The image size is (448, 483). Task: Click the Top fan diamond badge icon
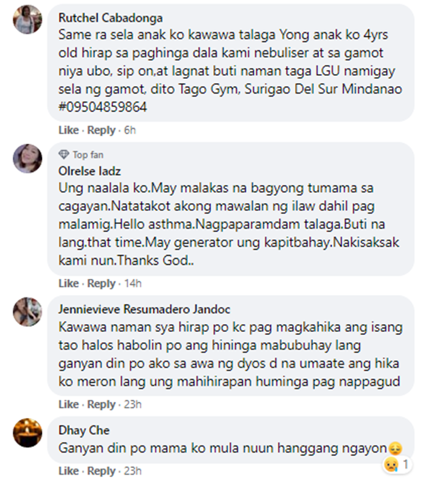[64, 155]
